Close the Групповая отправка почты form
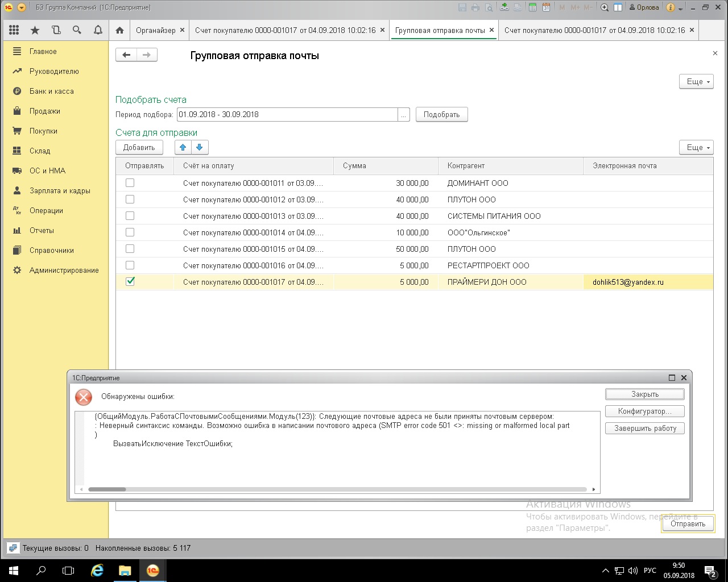The image size is (728, 582). pos(715,53)
